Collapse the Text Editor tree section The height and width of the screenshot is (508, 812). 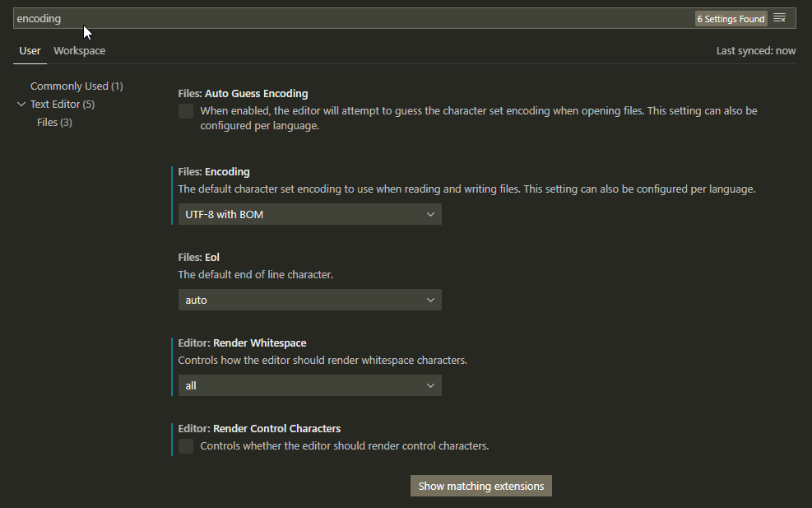pyautogui.click(x=21, y=105)
